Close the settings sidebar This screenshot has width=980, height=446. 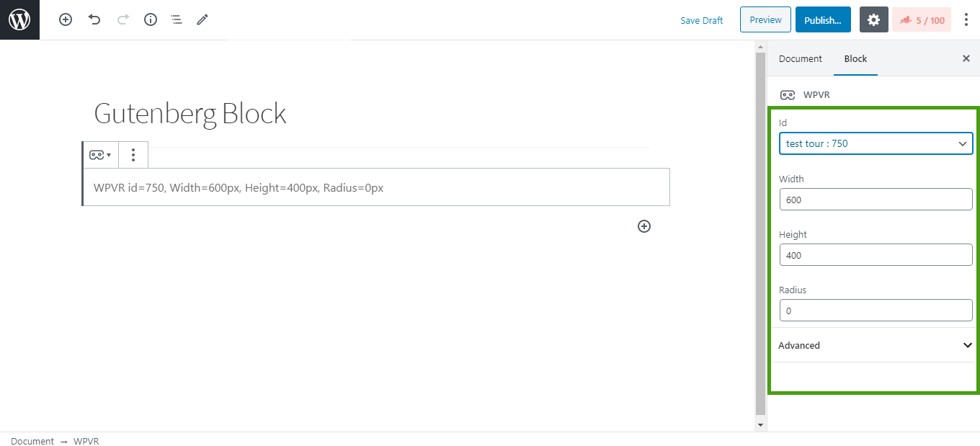[x=966, y=58]
